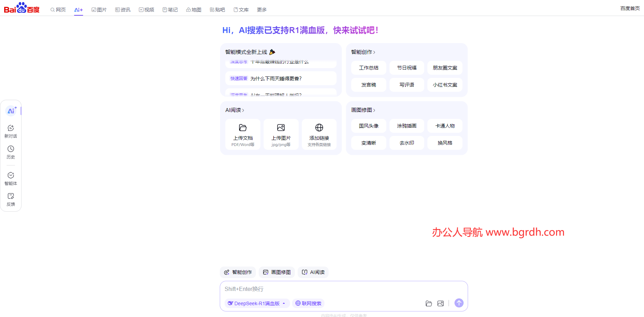Switch to the AI+ tab
Viewport: 644px width, 317px height.
(79, 10)
